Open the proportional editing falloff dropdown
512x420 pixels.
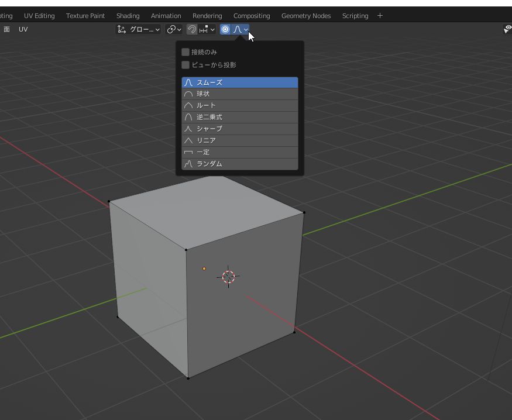[240, 29]
